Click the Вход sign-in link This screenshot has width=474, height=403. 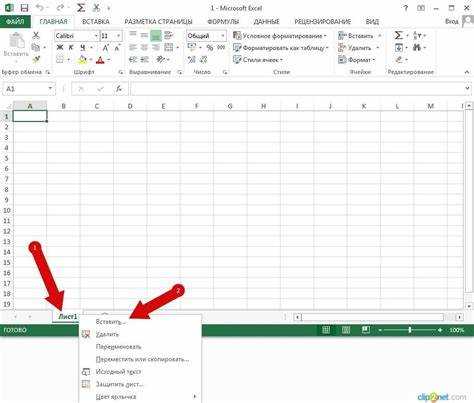452,21
